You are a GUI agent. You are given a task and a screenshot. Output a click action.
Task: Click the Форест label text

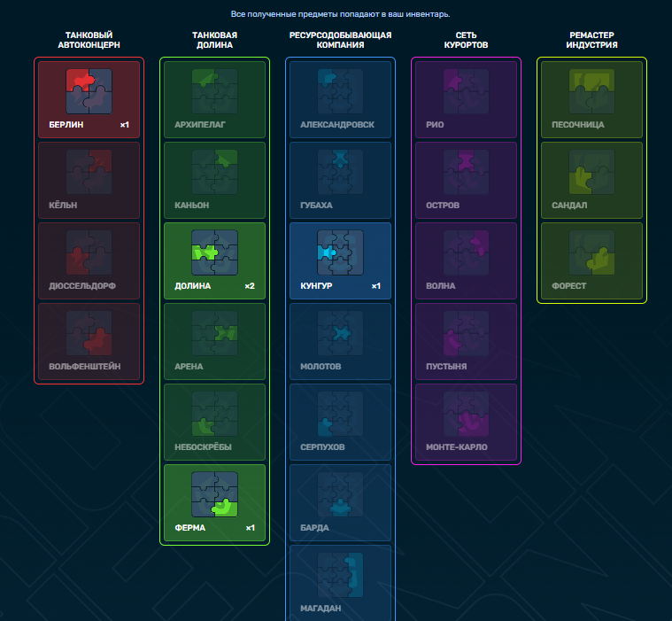click(x=568, y=286)
